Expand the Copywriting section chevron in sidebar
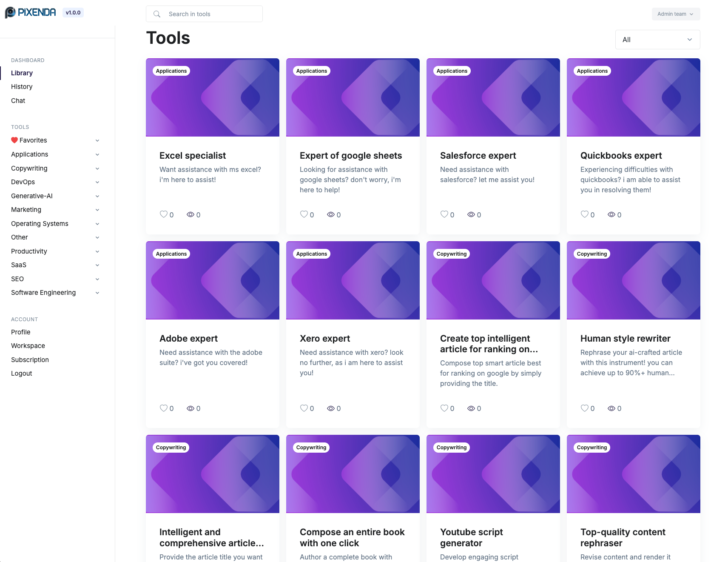The height and width of the screenshot is (562, 728). pos(97,168)
